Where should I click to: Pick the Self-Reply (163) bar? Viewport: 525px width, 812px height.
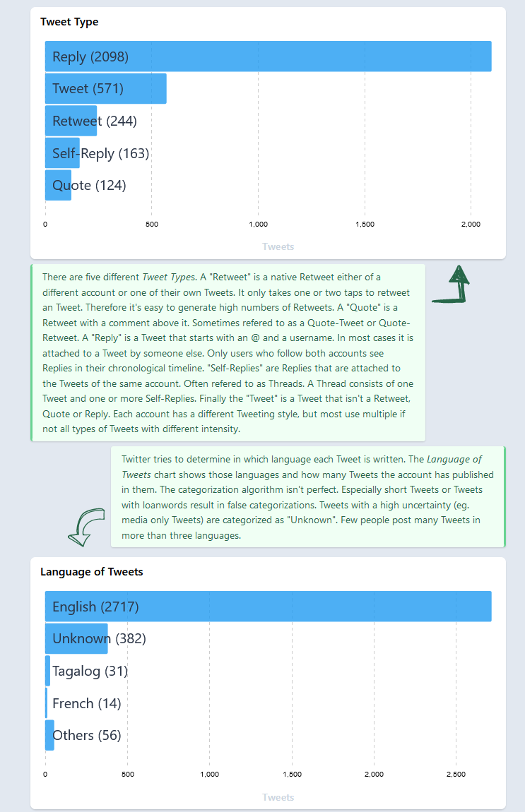pos(63,153)
